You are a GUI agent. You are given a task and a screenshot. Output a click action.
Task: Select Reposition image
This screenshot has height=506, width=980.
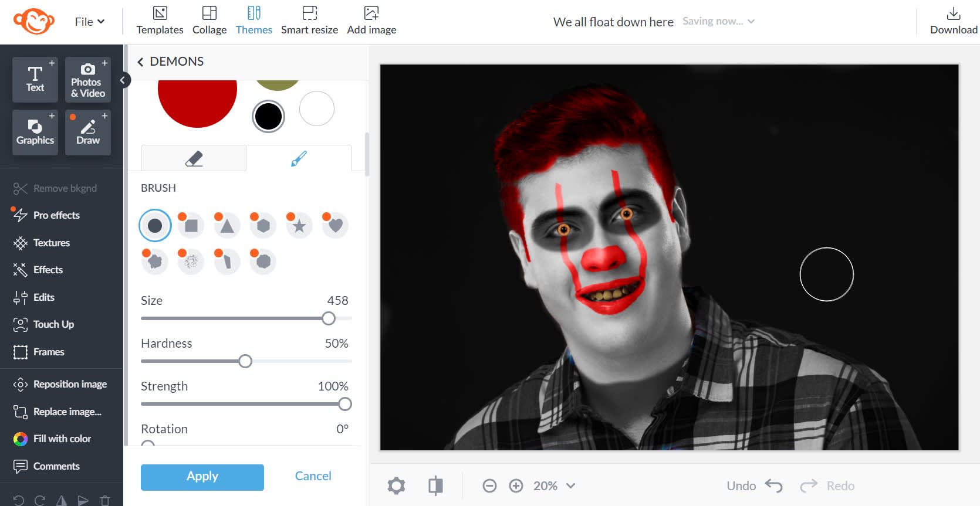[x=60, y=384]
